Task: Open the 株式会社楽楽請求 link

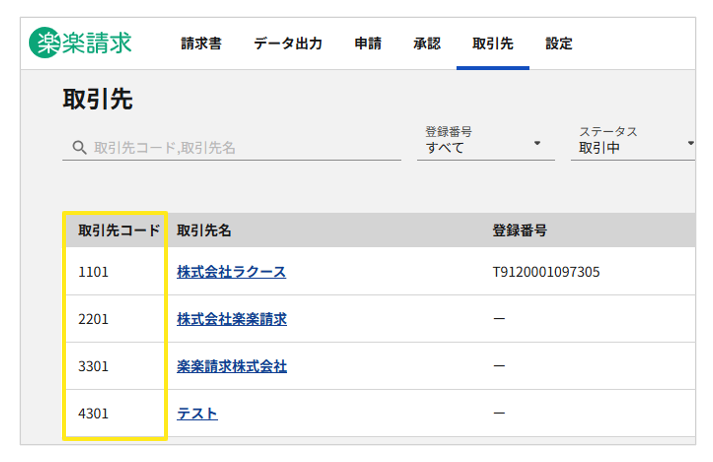Action: coord(231,319)
